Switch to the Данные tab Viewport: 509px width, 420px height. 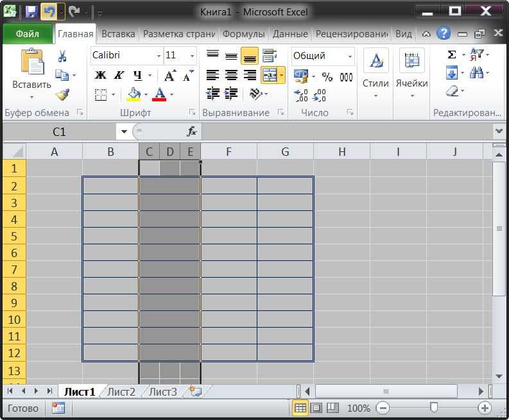pos(290,34)
